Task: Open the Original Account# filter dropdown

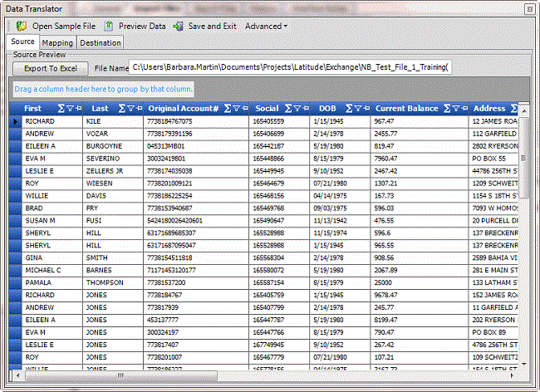Action: tap(236, 109)
